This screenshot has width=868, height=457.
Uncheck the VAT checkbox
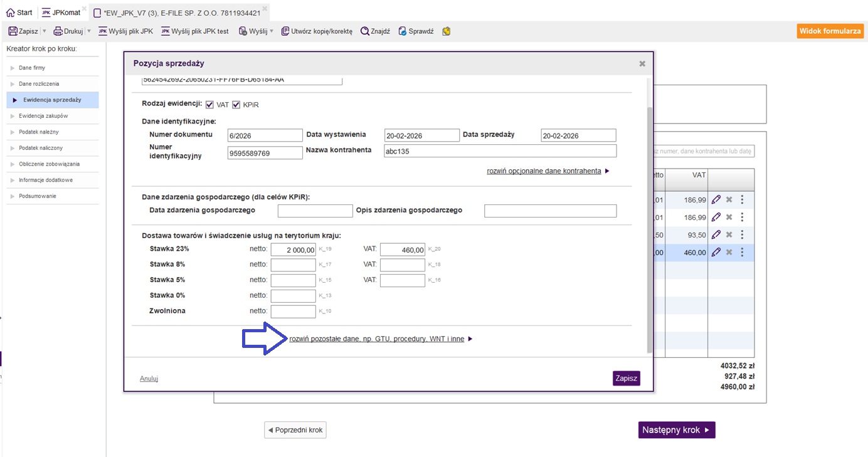pos(209,105)
